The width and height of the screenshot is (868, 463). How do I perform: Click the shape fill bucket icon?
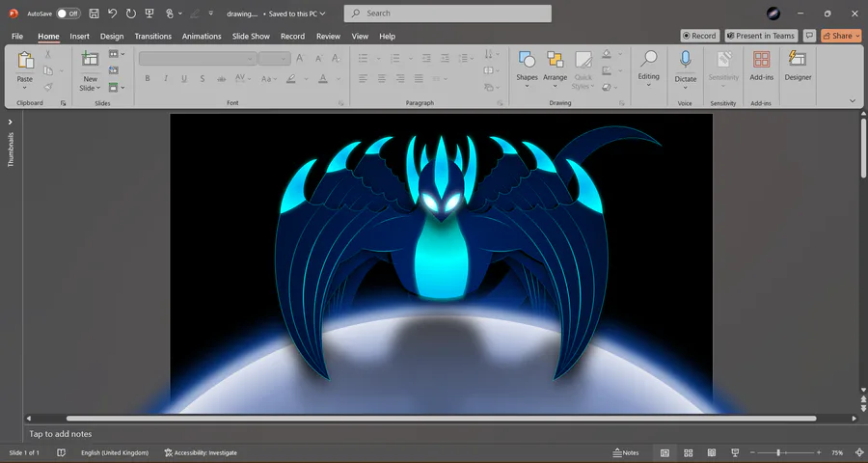pyautogui.click(x=607, y=54)
